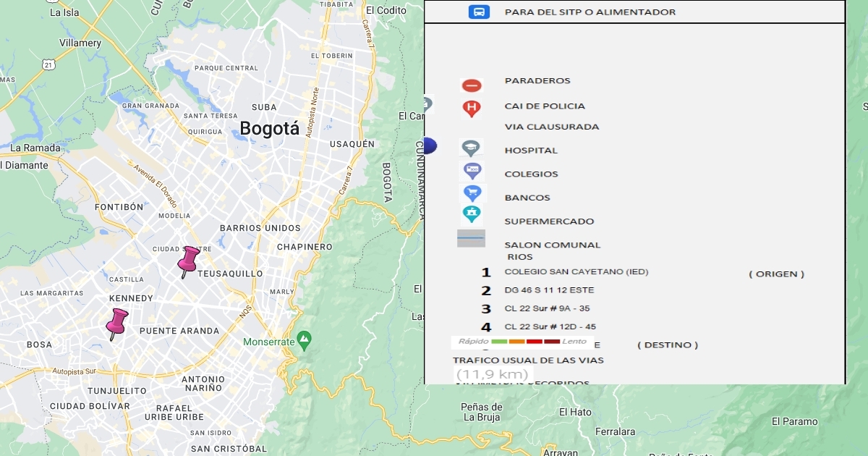Select the red H pin icon
Viewport: 868px width, 456px height.
coord(472,109)
